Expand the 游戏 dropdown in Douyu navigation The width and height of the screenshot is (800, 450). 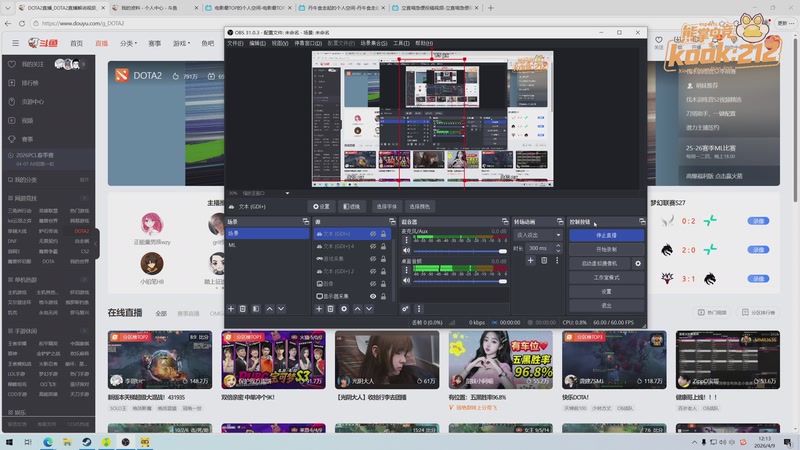[x=181, y=43]
